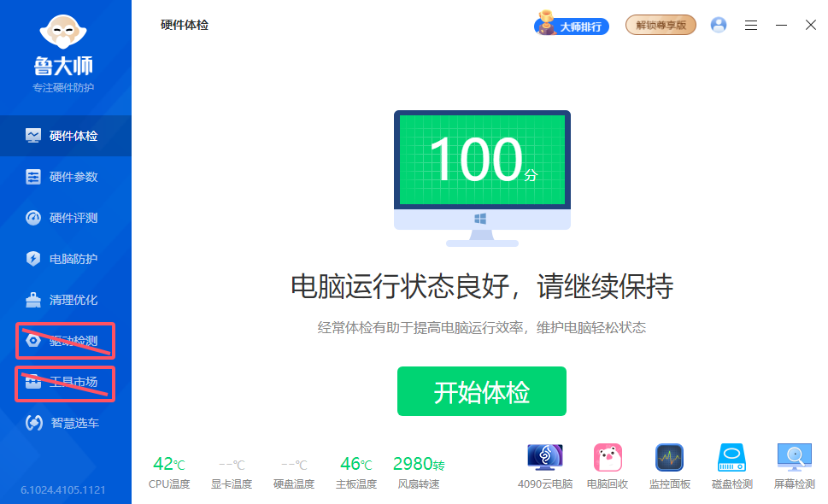Click the 100分 score monitor graphic
828x504 pixels.
pos(481,157)
